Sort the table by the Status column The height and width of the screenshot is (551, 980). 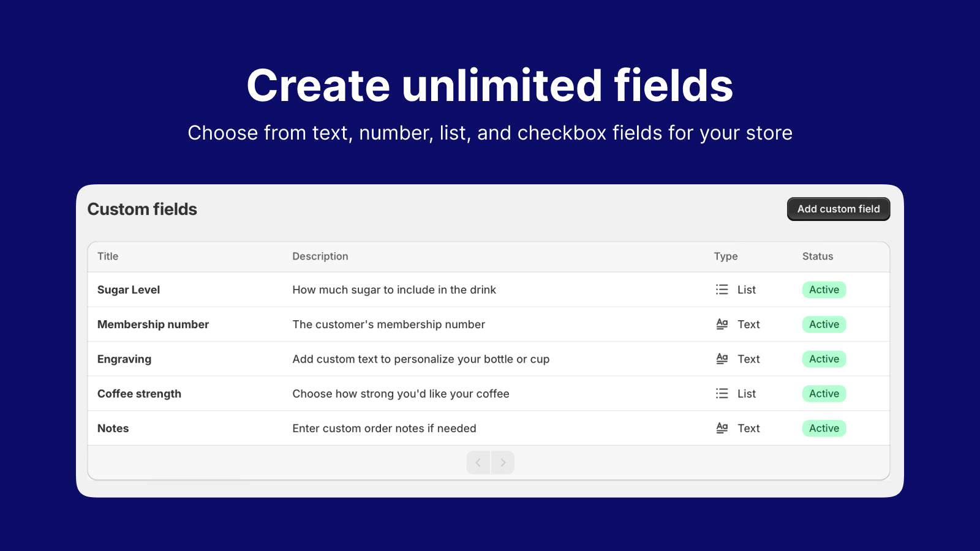point(816,256)
